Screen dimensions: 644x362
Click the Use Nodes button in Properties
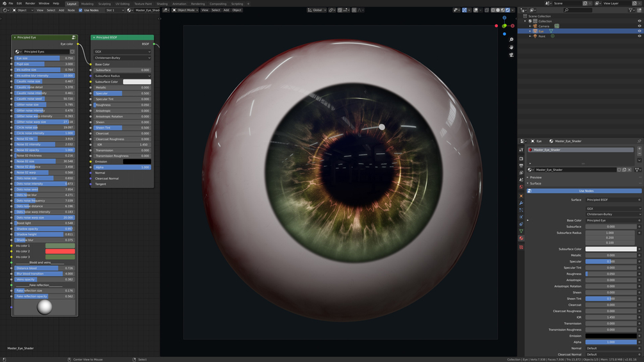coord(584,191)
